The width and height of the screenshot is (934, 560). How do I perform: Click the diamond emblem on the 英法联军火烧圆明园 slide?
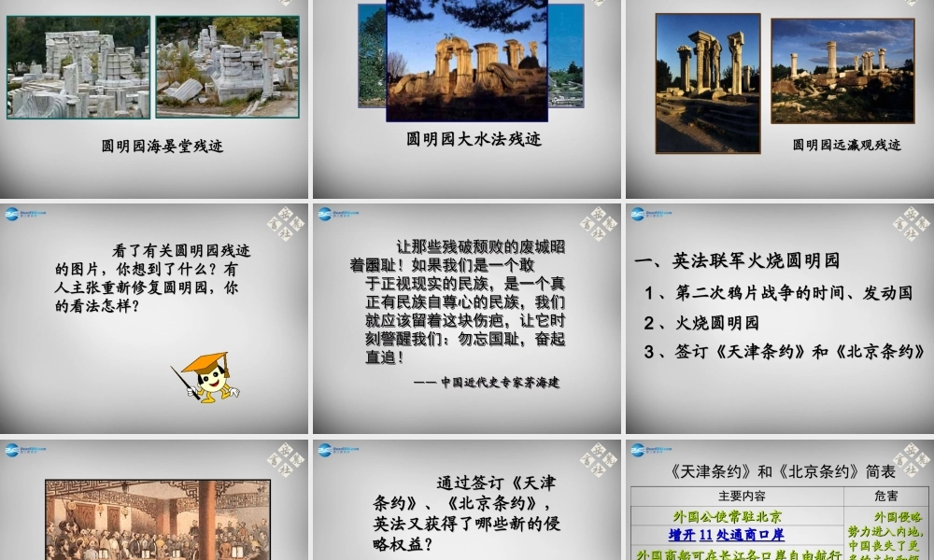pos(912,224)
